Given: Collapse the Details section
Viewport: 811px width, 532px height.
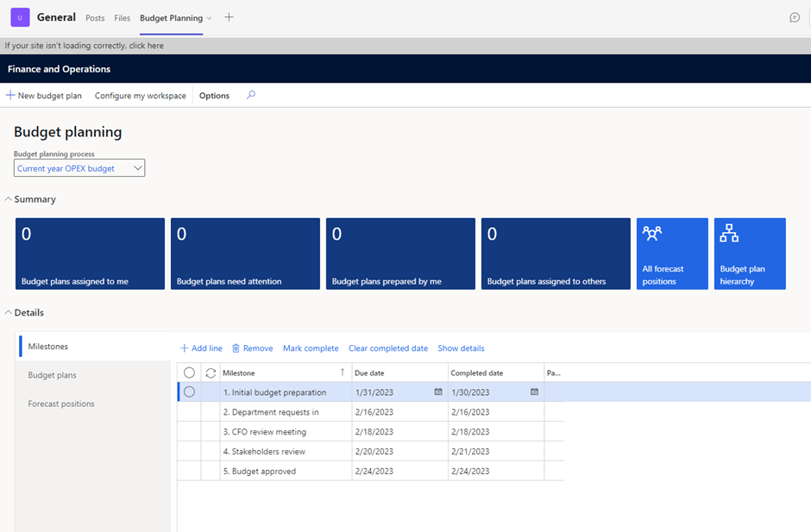Looking at the screenshot, I should 9,313.
